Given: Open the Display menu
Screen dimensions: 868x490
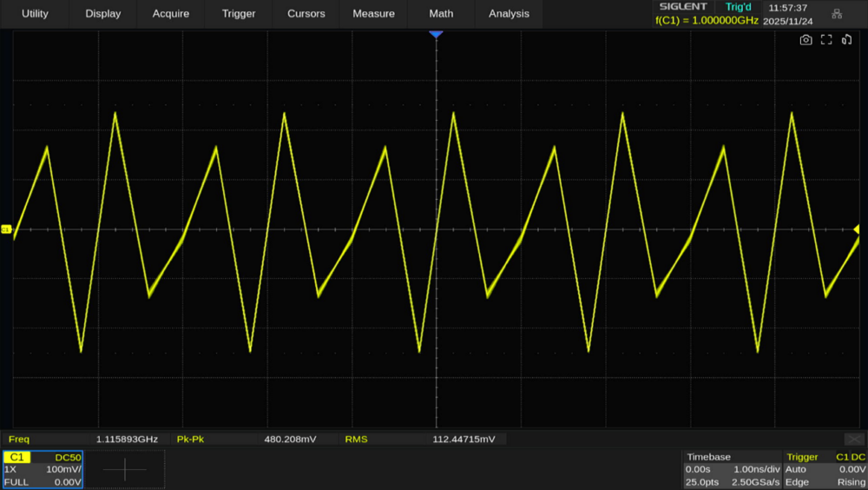Looking at the screenshot, I should pyautogui.click(x=103, y=14).
